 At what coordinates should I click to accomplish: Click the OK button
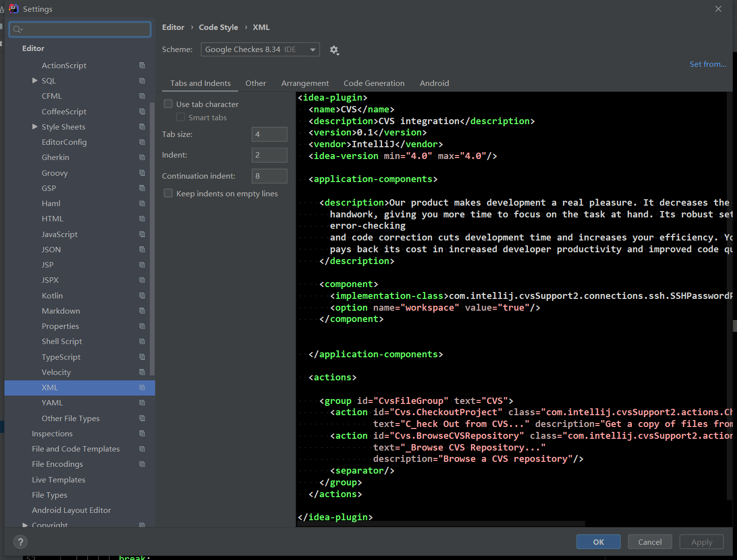(x=599, y=542)
